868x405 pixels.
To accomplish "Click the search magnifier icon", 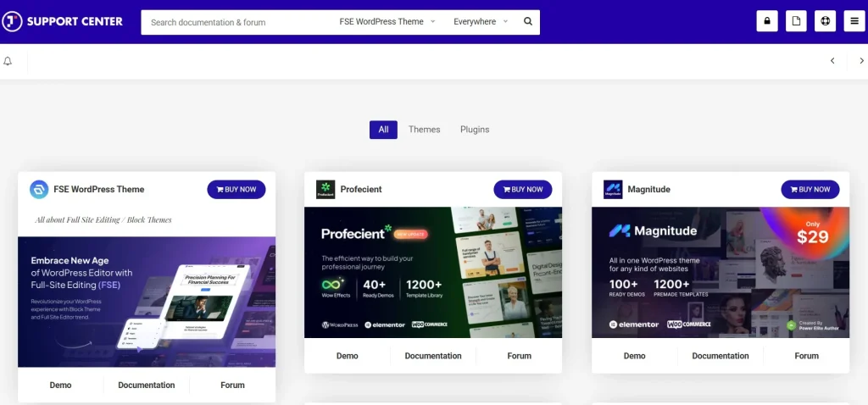I will pyautogui.click(x=528, y=22).
